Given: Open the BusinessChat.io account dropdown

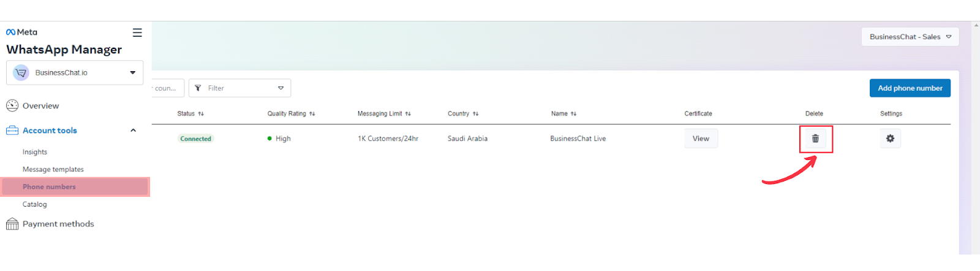Looking at the screenshot, I should click(75, 72).
